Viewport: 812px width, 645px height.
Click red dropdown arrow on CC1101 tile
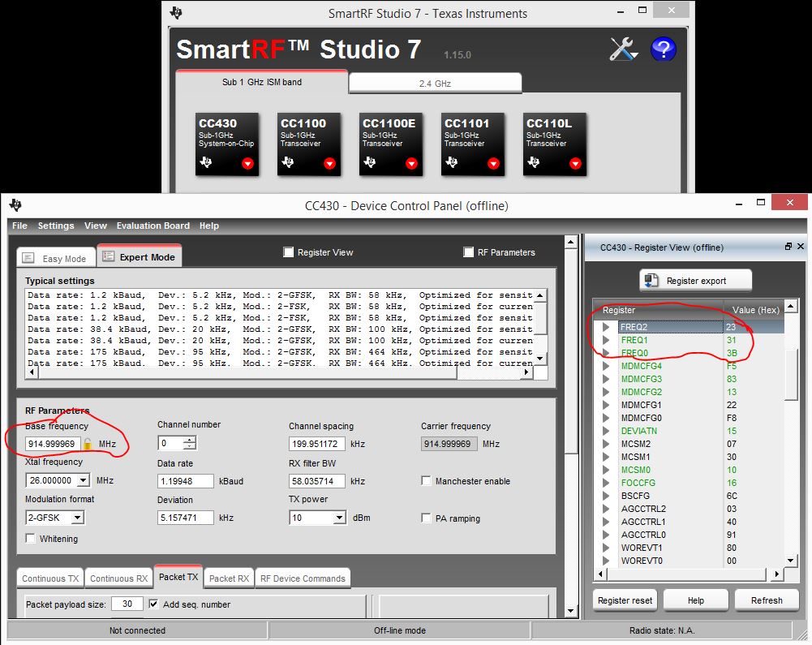pos(493,164)
